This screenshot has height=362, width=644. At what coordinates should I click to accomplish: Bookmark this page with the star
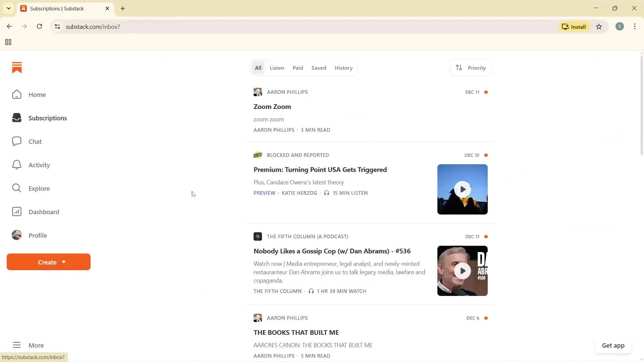coord(599,26)
